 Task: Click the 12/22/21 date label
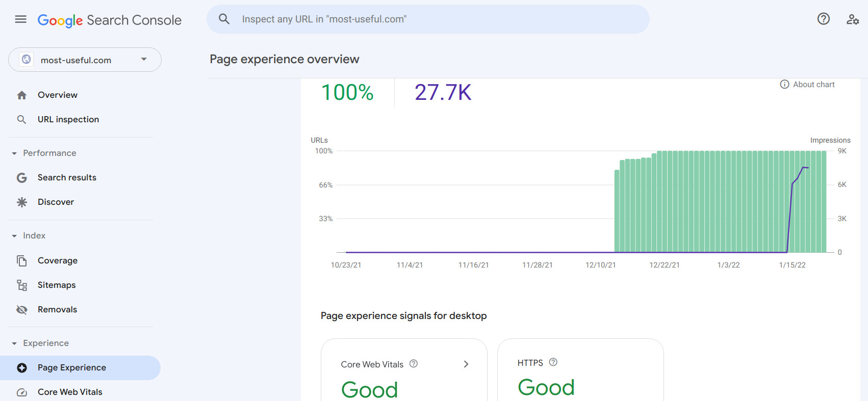[x=664, y=265]
